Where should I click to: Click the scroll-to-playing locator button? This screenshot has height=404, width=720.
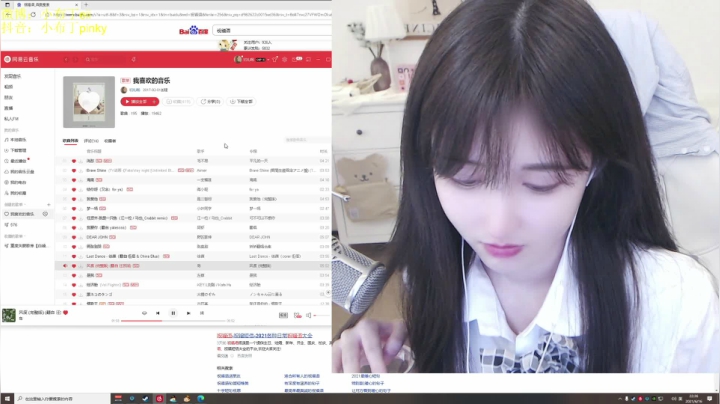pyautogui.click(x=328, y=292)
